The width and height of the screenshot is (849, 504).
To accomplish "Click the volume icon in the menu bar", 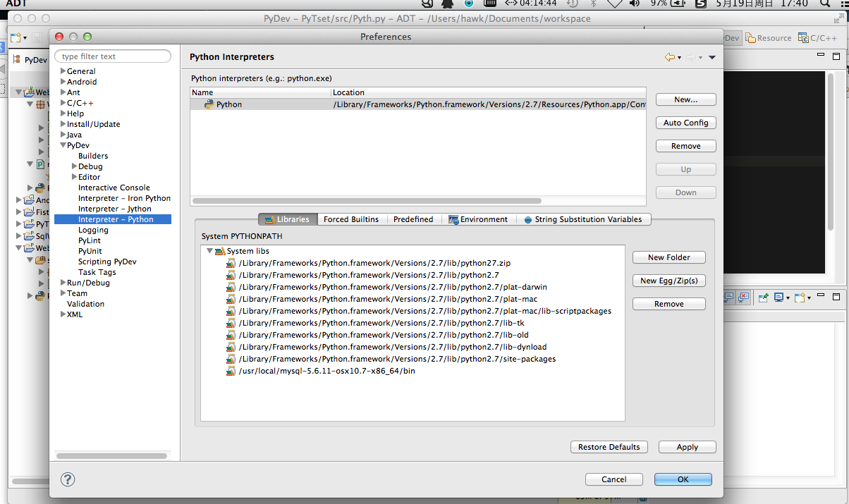I will pyautogui.click(x=634, y=4).
